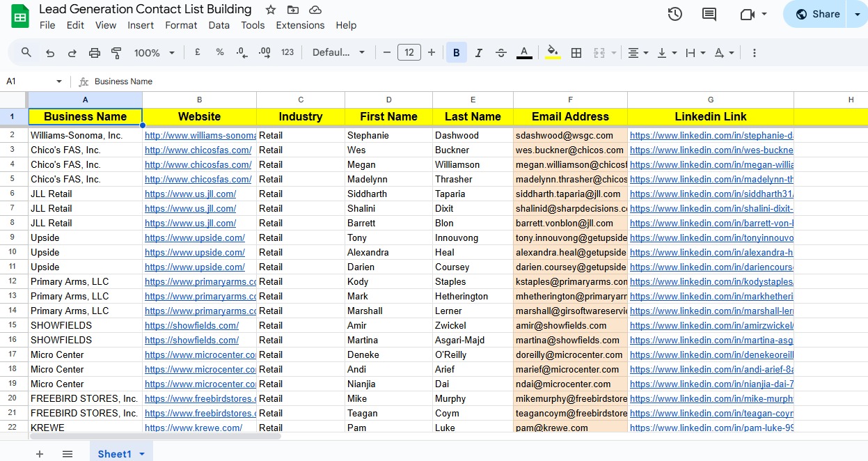Open the zoom level 100% dropdown
The image size is (868, 461).
155,52
